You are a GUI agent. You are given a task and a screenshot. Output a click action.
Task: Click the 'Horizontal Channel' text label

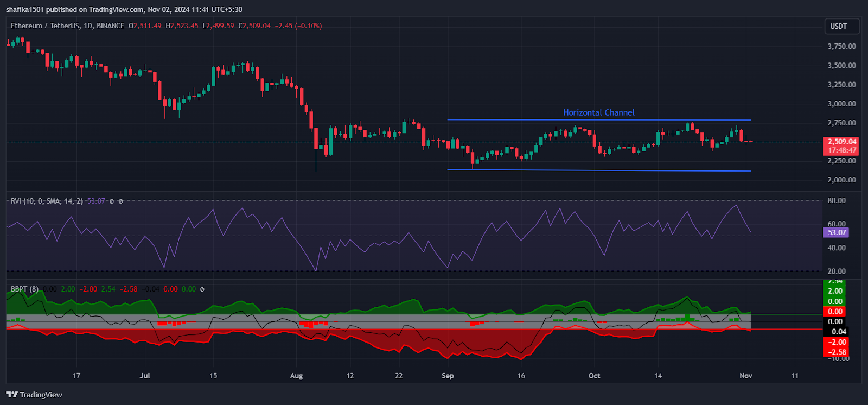pos(598,112)
